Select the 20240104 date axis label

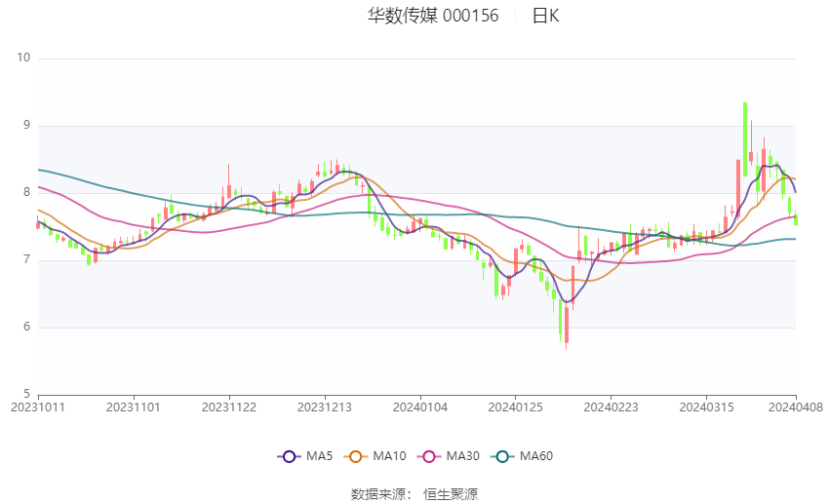(419, 407)
